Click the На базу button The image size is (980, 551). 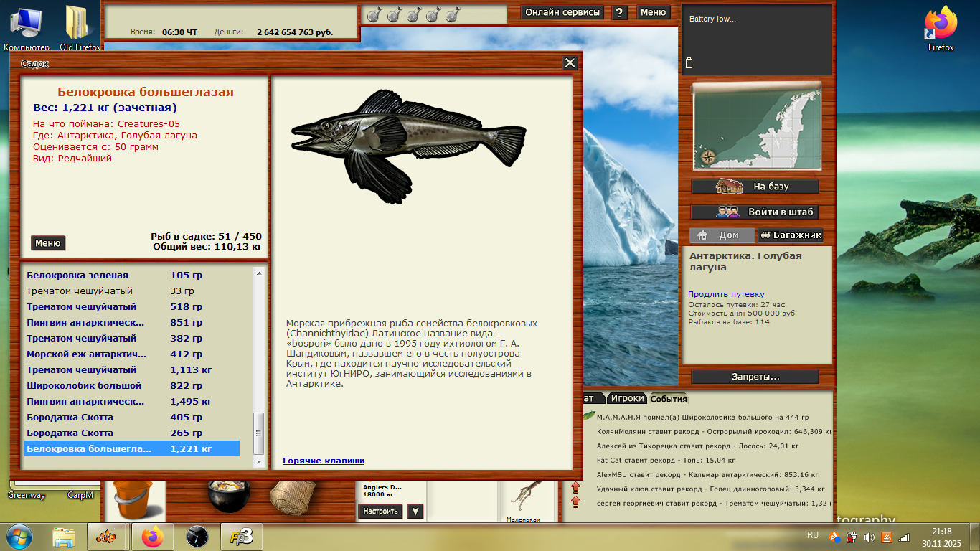(755, 187)
